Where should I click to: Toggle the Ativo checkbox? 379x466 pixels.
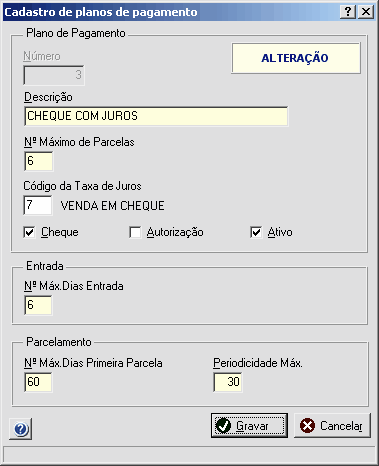(256, 232)
